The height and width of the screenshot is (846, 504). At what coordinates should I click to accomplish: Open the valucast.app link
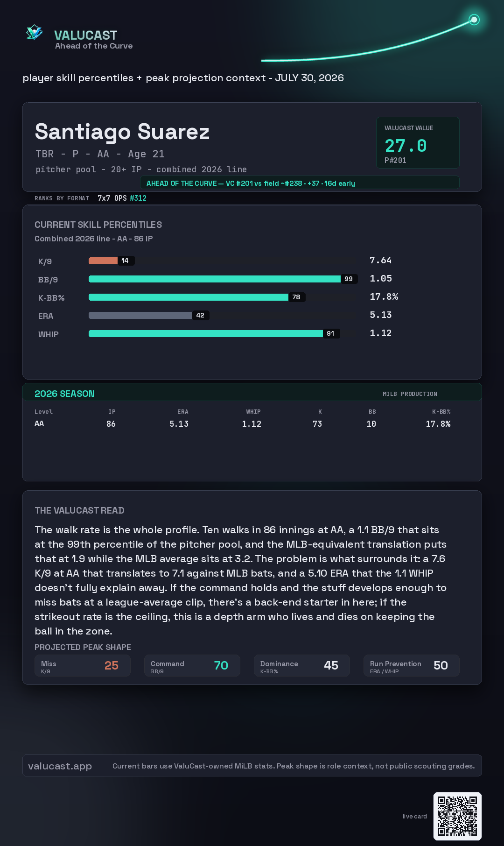pyautogui.click(x=60, y=766)
